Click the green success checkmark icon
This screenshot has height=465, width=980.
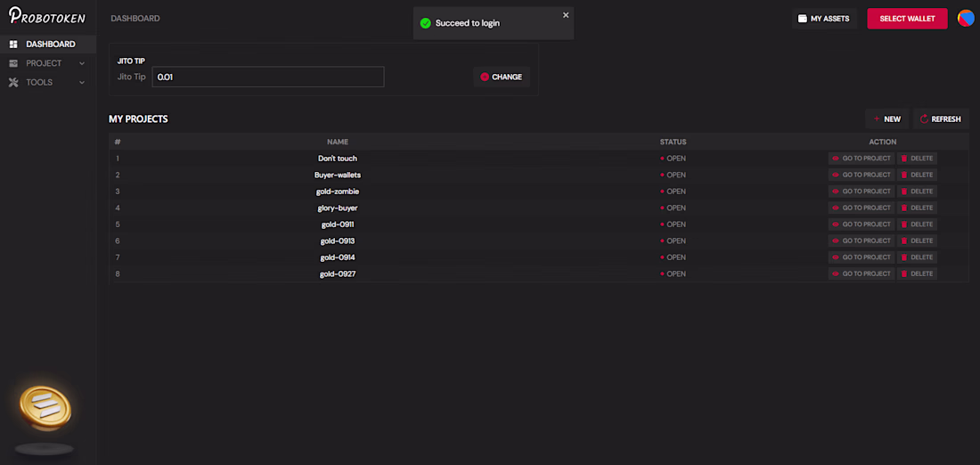point(426,23)
